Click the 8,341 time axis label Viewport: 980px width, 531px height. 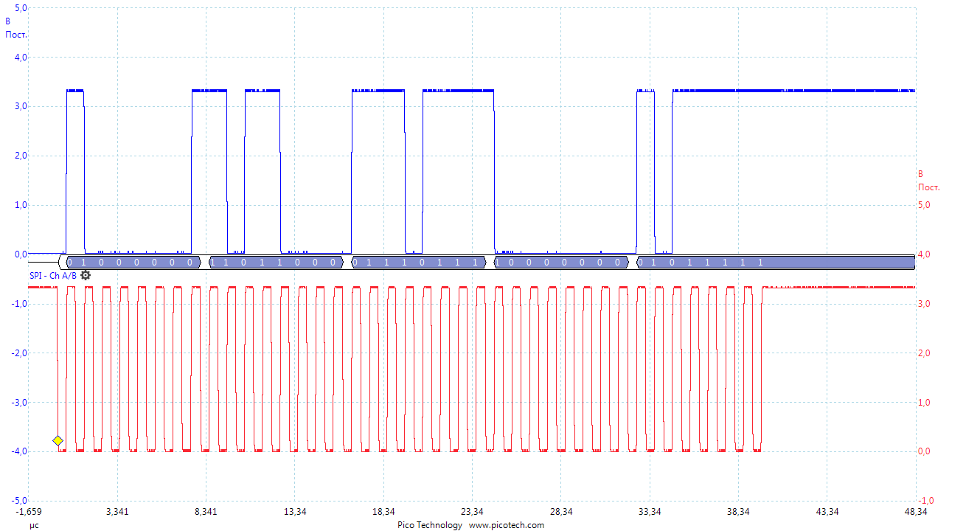[x=206, y=512]
